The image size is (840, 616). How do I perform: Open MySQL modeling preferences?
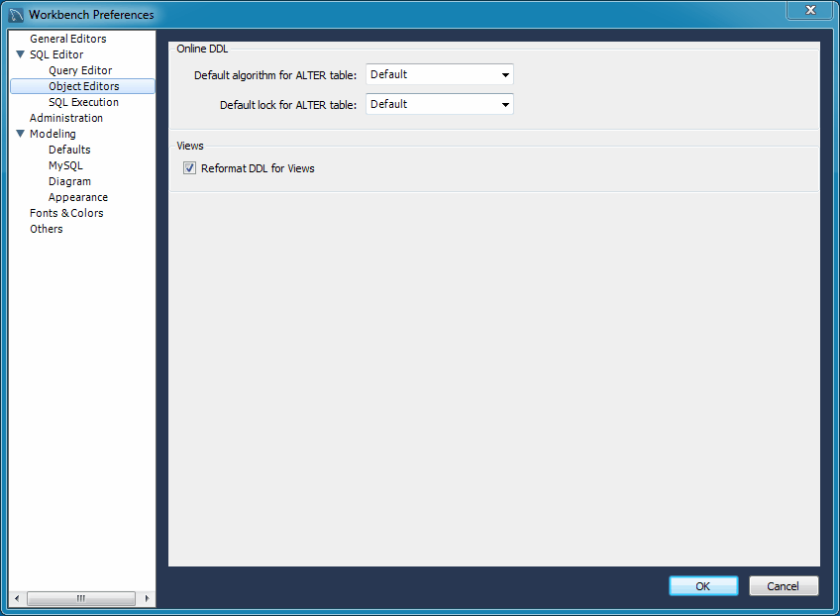pyautogui.click(x=66, y=165)
